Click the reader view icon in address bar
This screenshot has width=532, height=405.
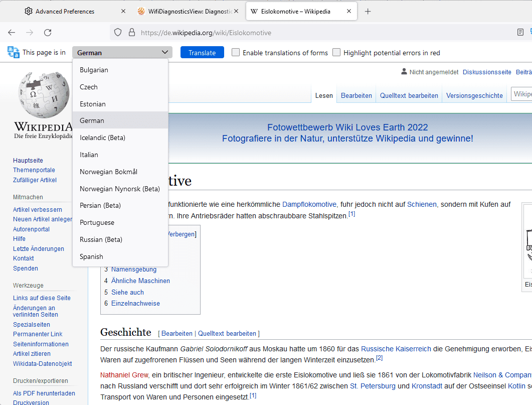click(x=520, y=33)
